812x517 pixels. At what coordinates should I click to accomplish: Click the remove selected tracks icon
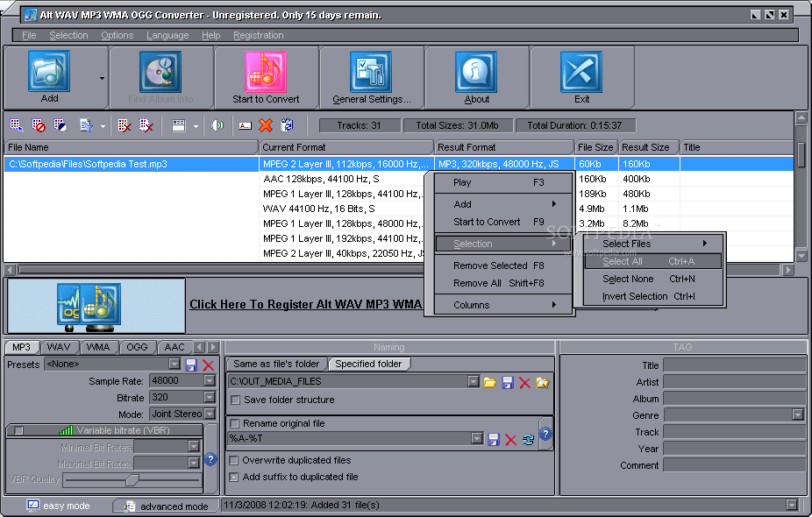coord(125,125)
